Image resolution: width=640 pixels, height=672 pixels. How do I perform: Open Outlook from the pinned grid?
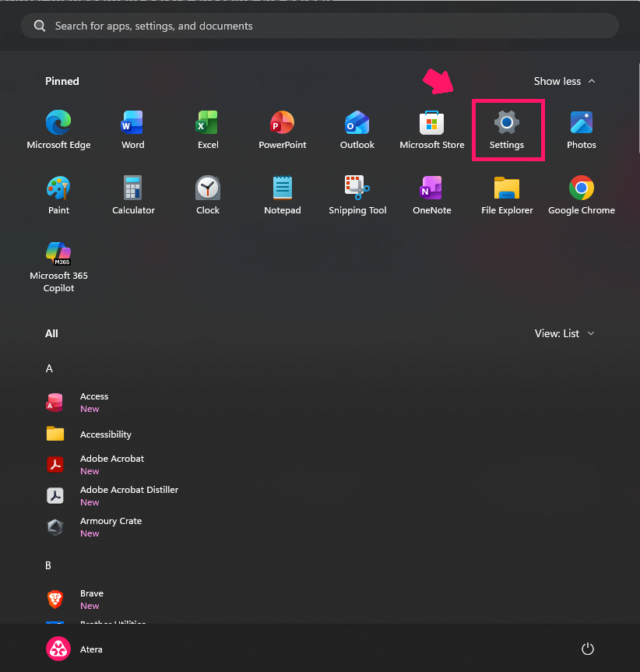click(357, 129)
